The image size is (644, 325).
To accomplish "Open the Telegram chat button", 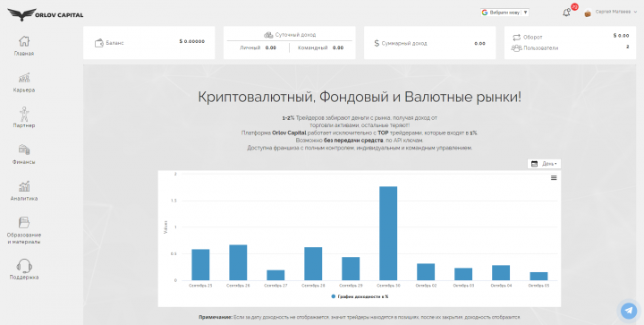I will 629,311.
